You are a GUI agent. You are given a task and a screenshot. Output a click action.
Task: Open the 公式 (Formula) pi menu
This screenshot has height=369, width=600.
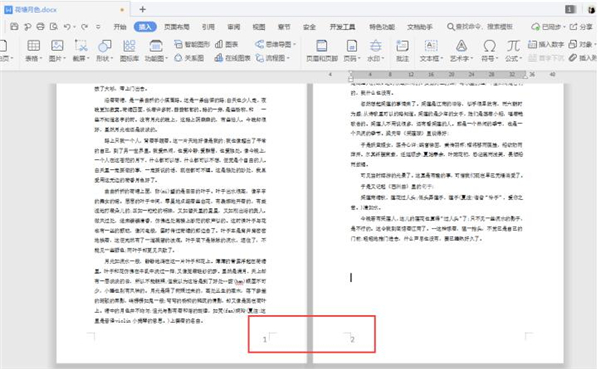[513, 51]
